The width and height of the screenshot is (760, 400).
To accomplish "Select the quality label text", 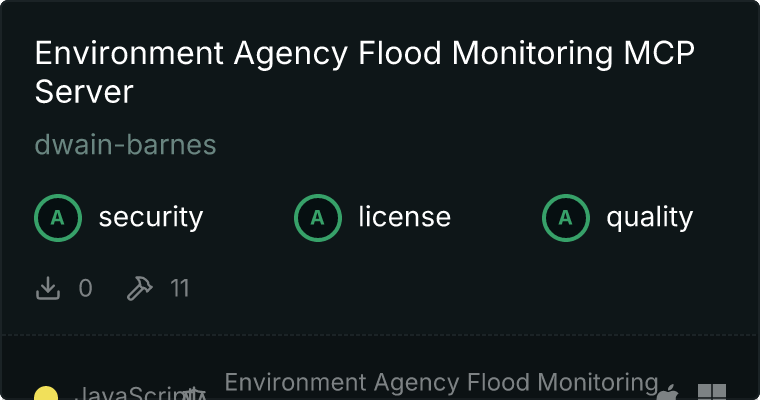I will pos(649,217).
